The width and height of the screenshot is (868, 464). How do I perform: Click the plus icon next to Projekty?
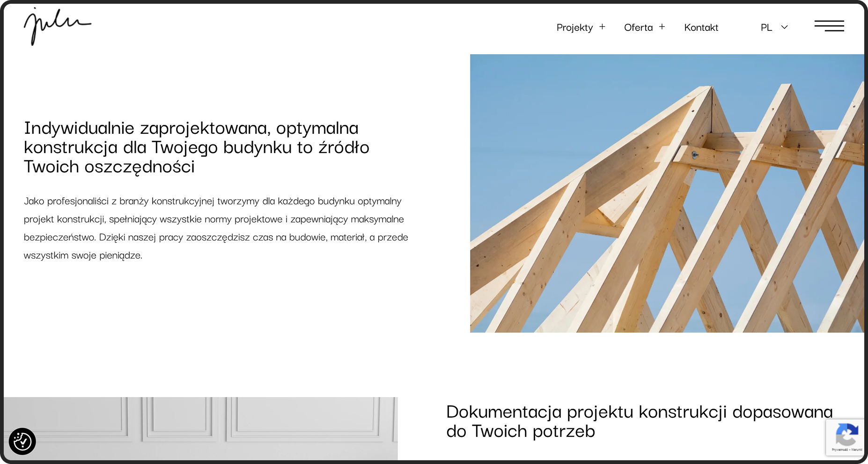(603, 26)
